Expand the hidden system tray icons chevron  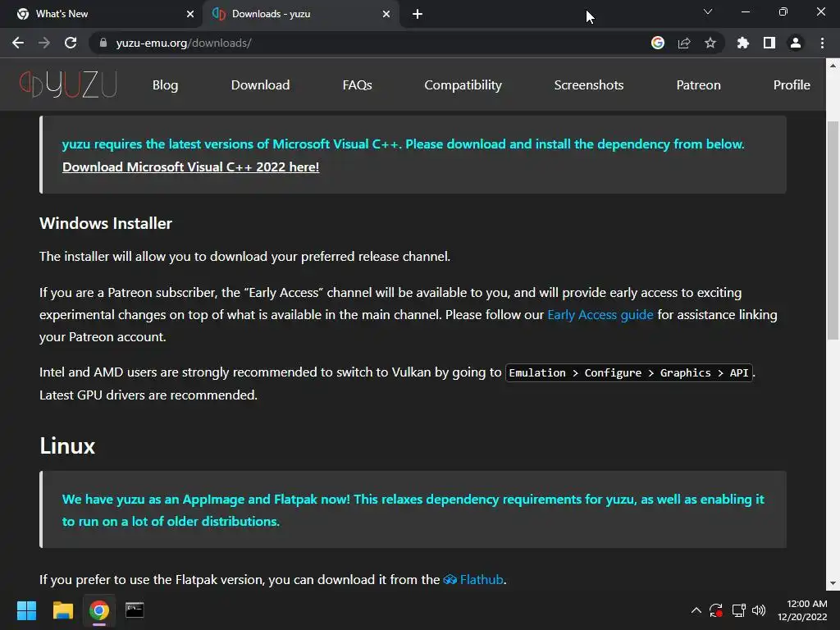[696, 610]
